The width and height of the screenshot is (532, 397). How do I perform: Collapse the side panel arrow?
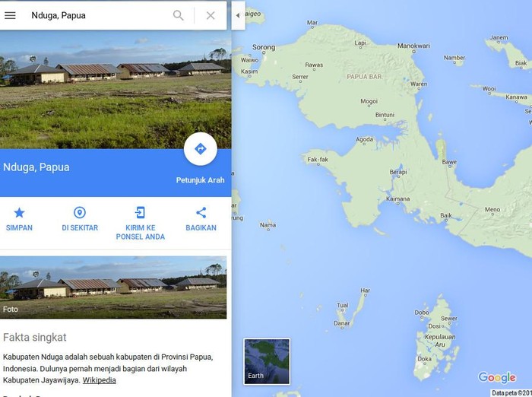(x=238, y=15)
